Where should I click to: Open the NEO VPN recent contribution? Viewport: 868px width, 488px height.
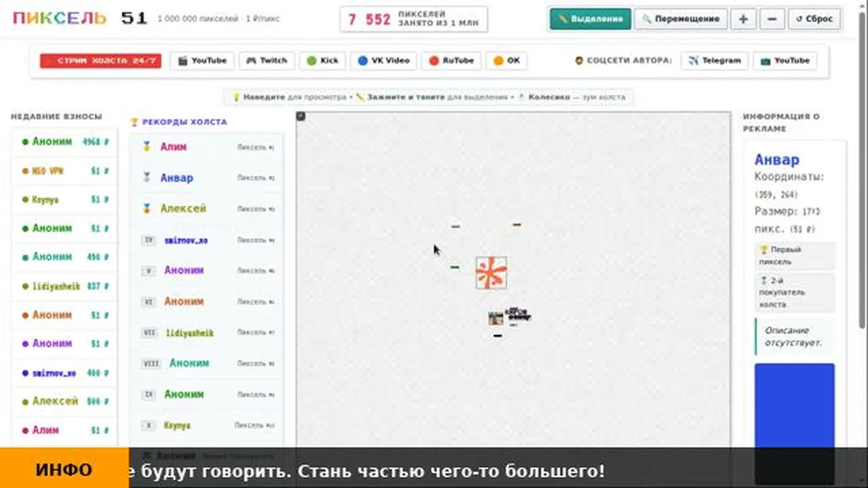[65, 171]
